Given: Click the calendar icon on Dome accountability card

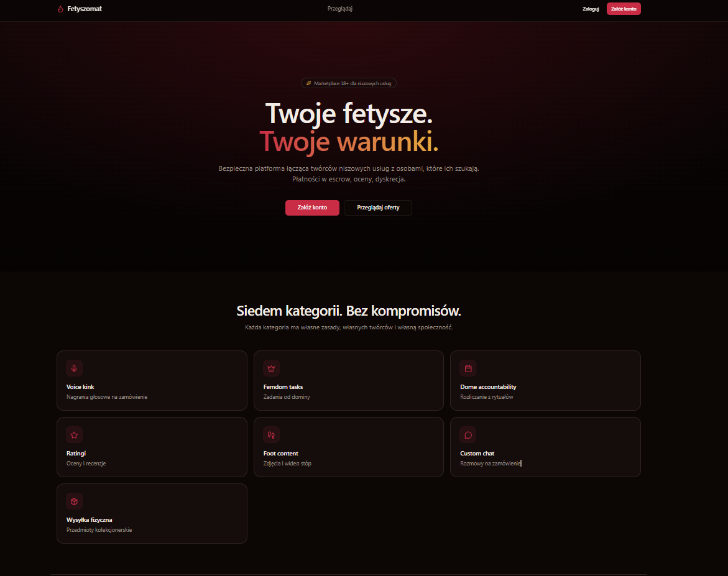Looking at the screenshot, I should point(468,368).
